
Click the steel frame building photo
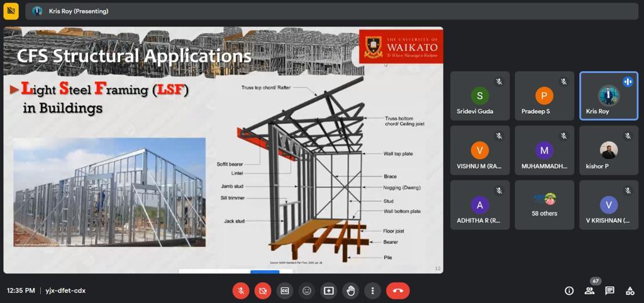click(109, 192)
